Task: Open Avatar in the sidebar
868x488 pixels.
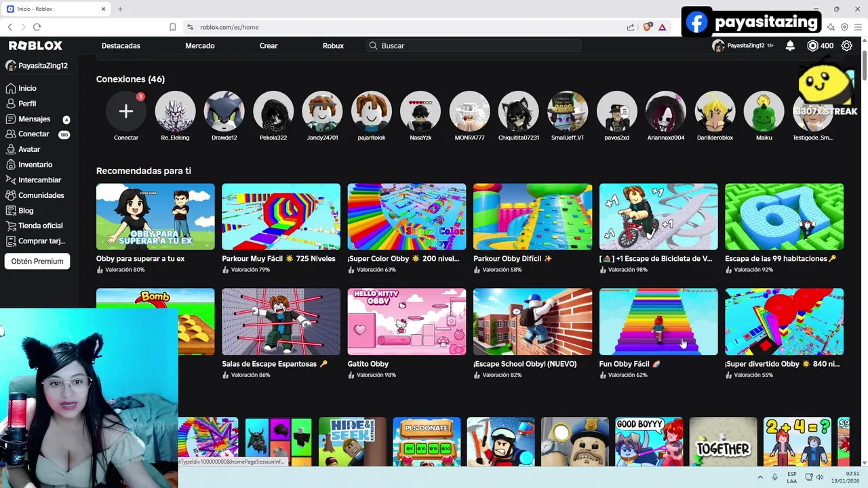Action: (29, 149)
